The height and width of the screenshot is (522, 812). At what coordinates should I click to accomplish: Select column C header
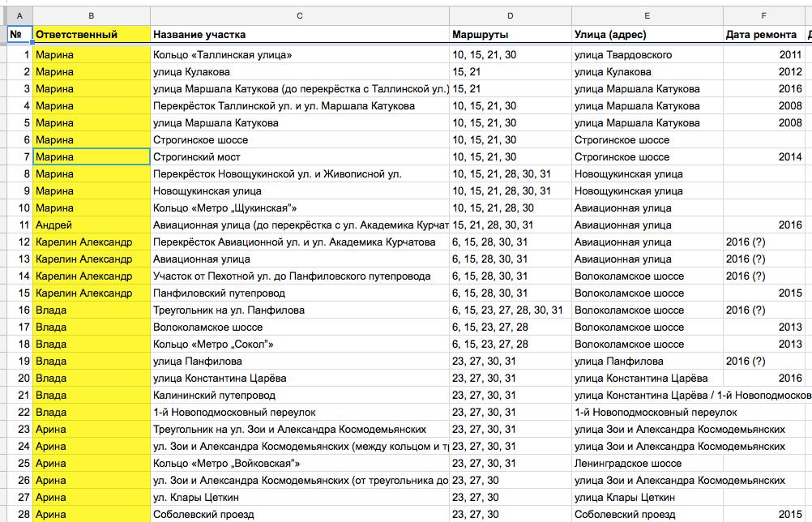[299, 16]
